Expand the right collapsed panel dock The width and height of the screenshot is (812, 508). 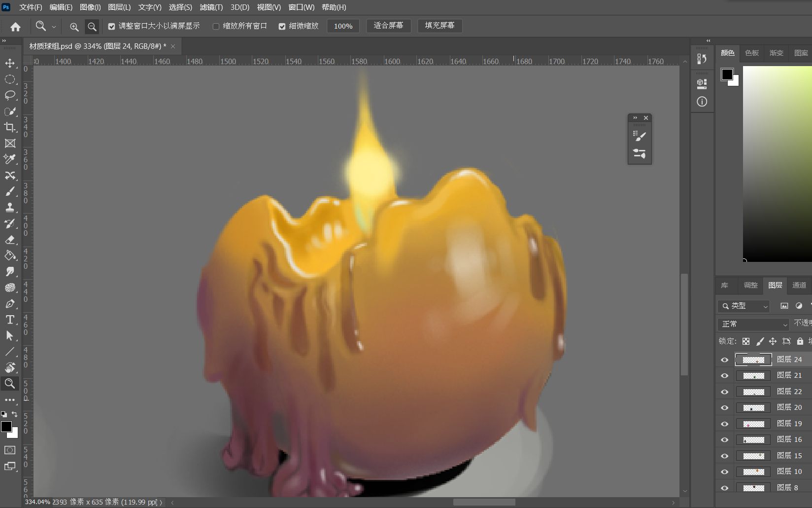[x=709, y=40]
